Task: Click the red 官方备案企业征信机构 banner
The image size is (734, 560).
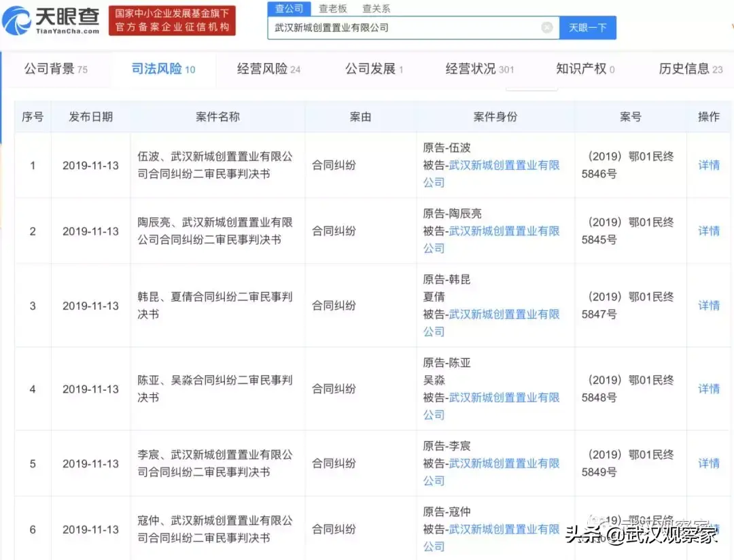Action: pos(172,20)
